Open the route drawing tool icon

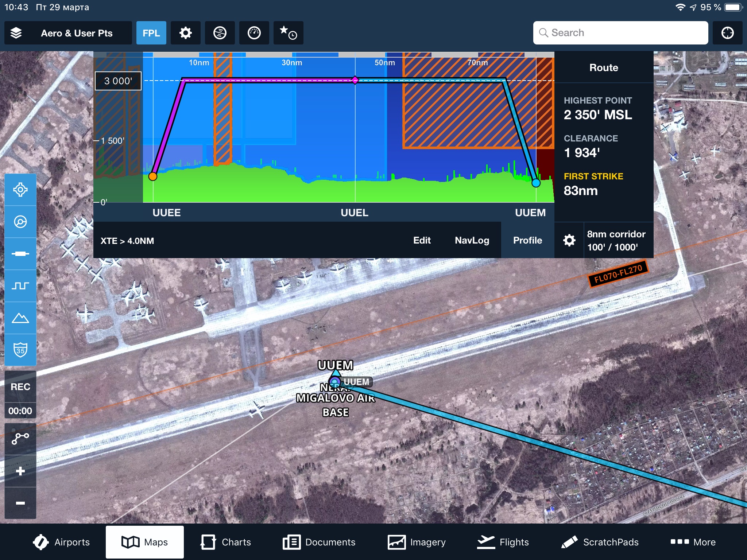point(20,439)
